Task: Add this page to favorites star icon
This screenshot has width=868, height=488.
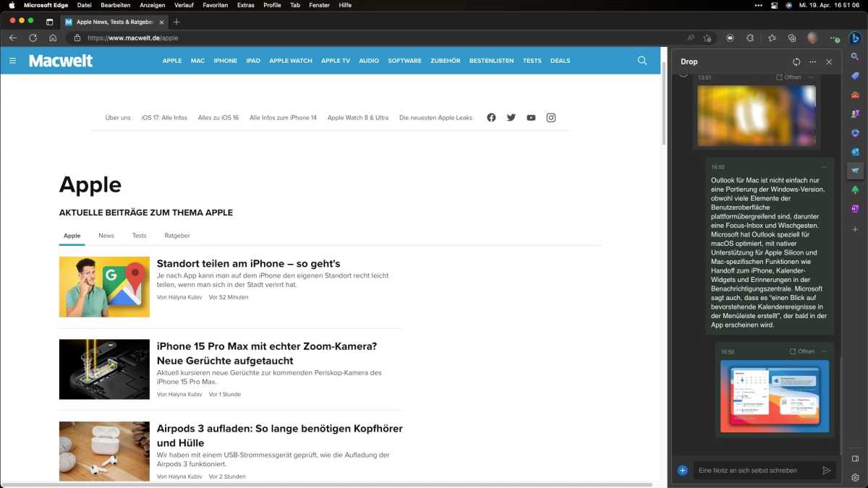Action: point(707,38)
